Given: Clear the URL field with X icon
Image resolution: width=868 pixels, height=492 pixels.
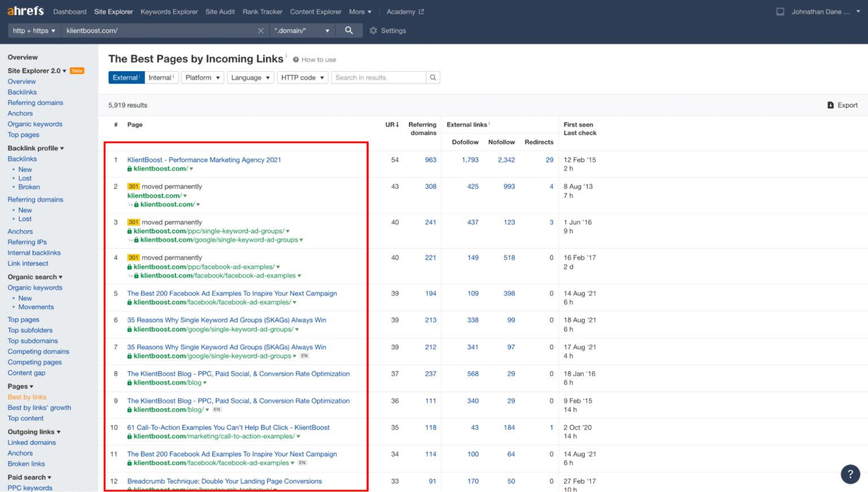Looking at the screenshot, I should 261,31.
